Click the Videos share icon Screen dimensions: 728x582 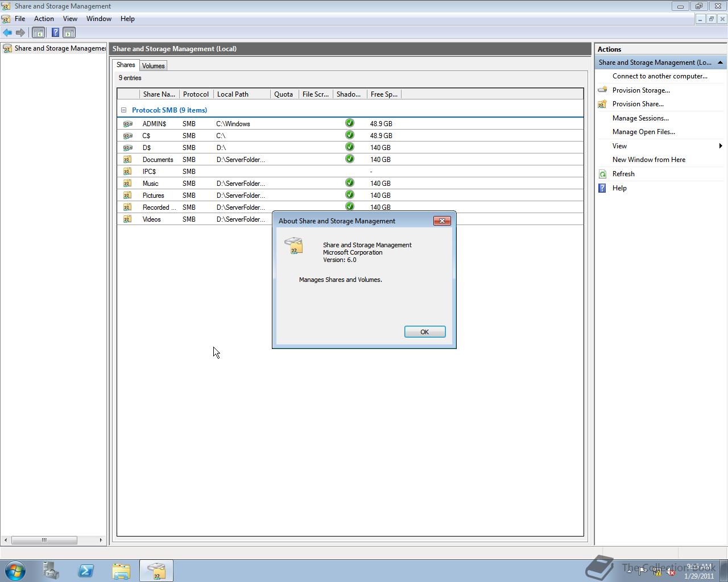[x=128, y=219]
